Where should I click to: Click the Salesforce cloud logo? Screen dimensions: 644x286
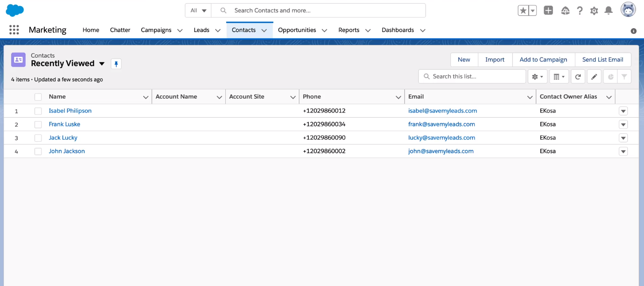(15, 10)
